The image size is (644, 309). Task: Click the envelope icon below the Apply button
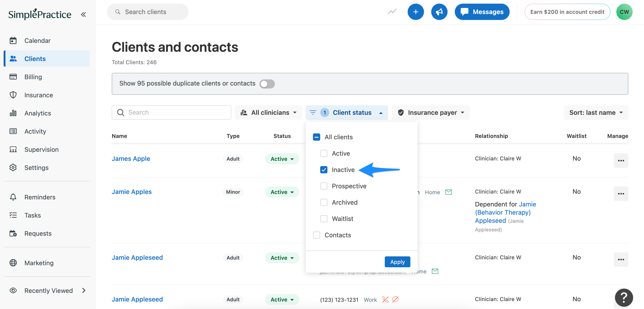(x=435, y=271)
